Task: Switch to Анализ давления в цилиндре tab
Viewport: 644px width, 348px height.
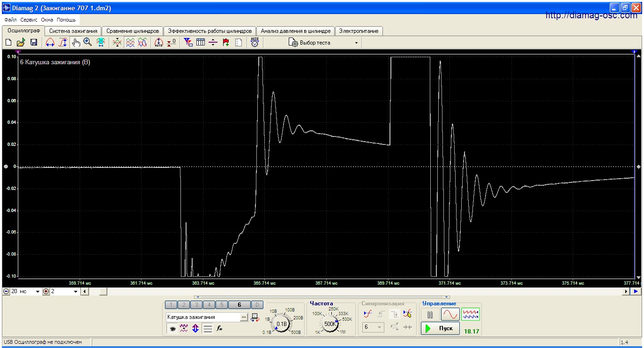Action: click(296, 31)
